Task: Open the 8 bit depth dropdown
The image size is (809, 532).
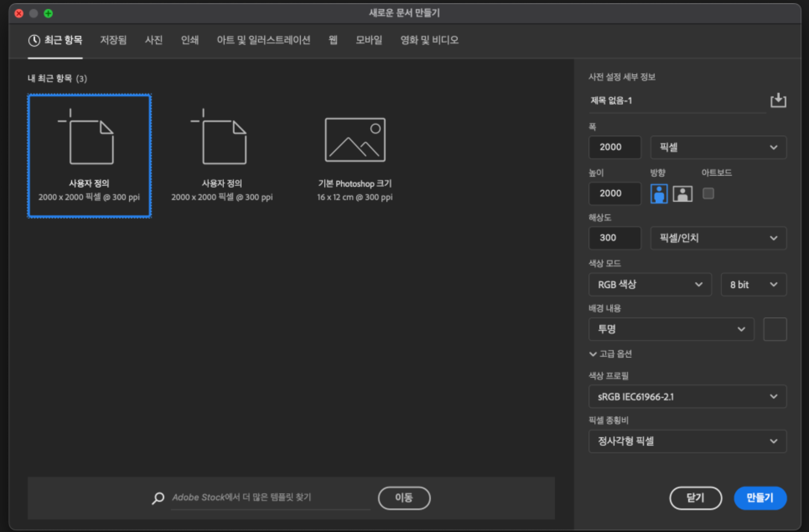Action: [753, 284]
